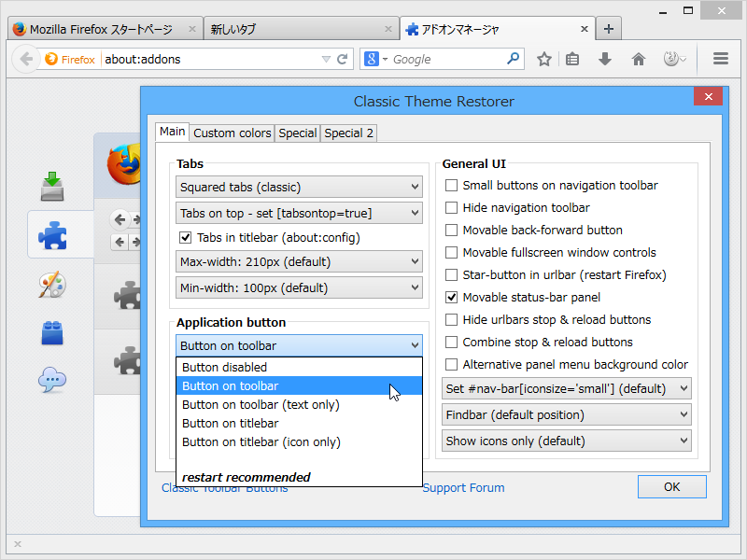Enable Combine stop & reload buttons
This screenshot has height=560, width=747.
451,342
